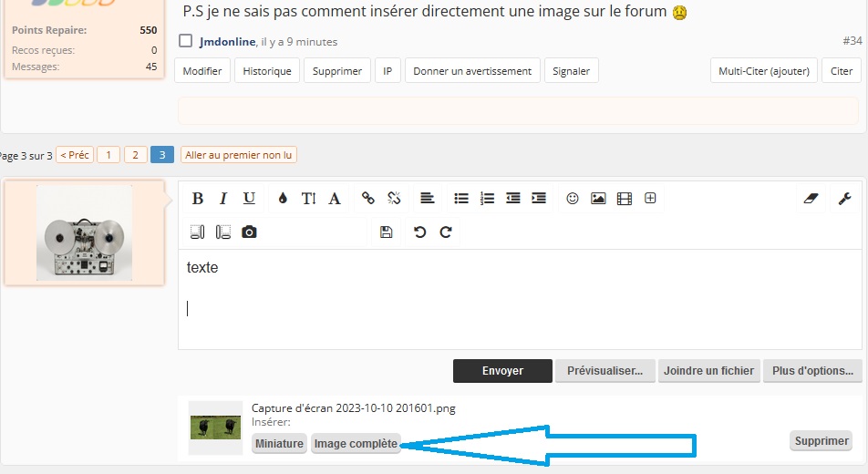
Task: Select current page 3
Action: coord(162,155)
